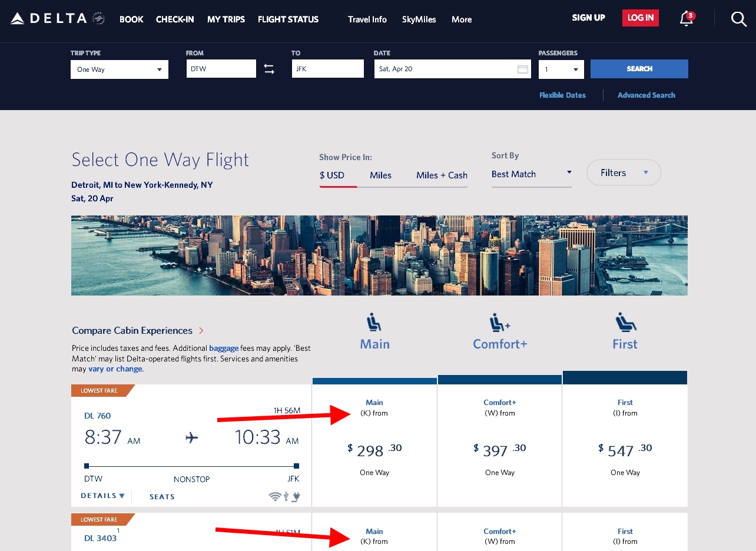The image size is (756, 551).
Task: Open the calendar icon in the date field
Action: click(x=523, y=69)
